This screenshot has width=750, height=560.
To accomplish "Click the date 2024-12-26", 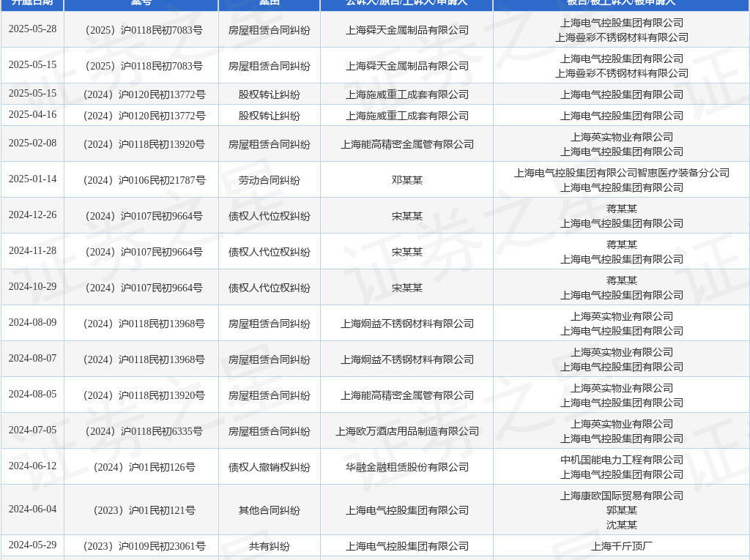I will [32, 215].
